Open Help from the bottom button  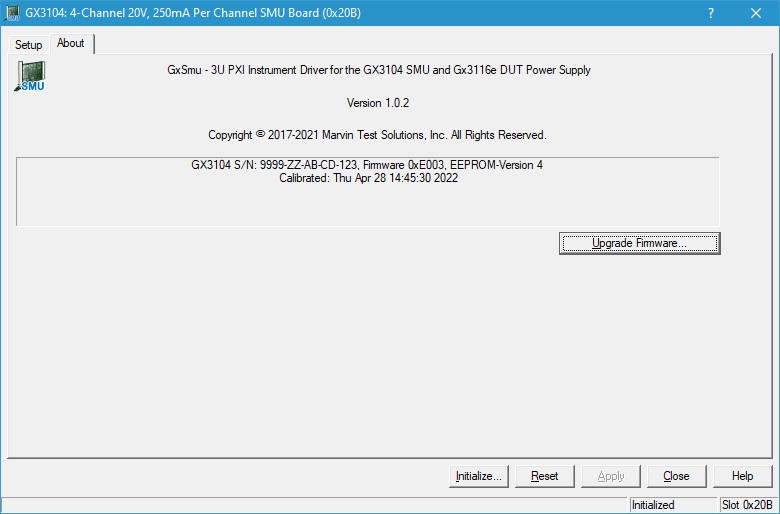pyautogui.click(x=743, y=476)
